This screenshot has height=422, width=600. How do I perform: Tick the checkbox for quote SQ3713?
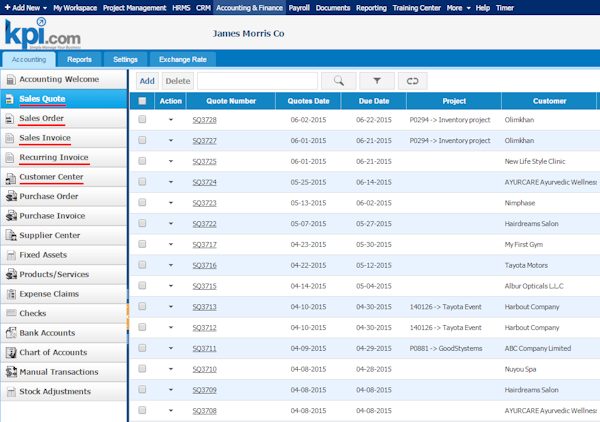[x=142, y=306]
